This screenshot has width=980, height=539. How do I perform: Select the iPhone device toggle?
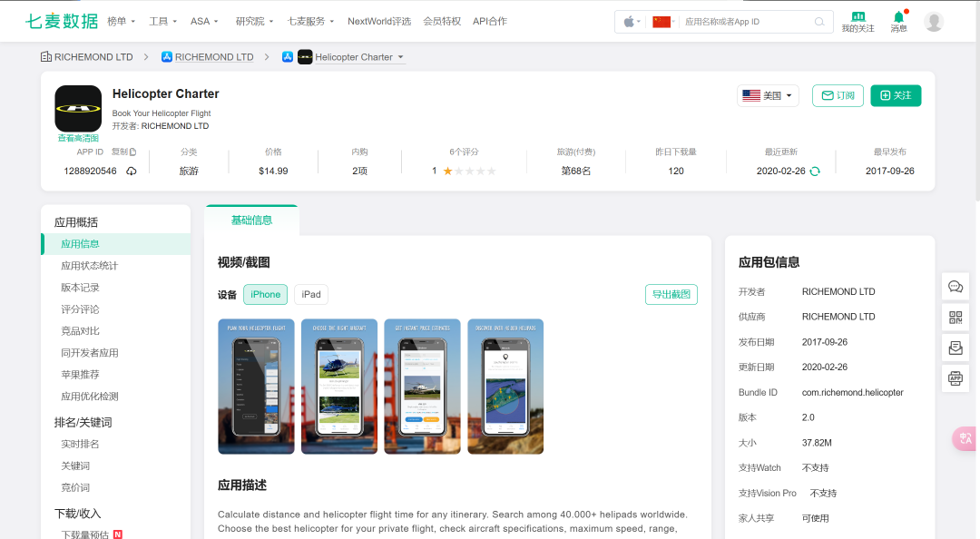coord(266,295)
